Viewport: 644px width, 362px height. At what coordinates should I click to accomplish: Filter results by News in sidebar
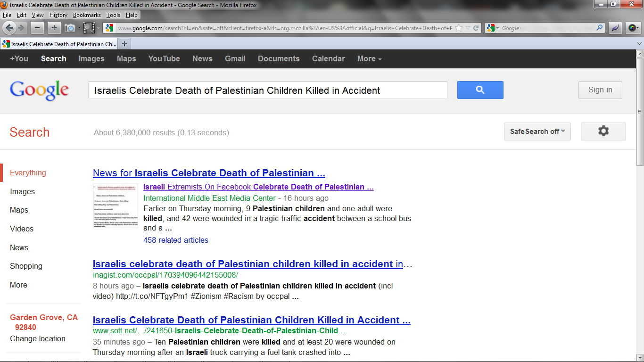point(19,247)
